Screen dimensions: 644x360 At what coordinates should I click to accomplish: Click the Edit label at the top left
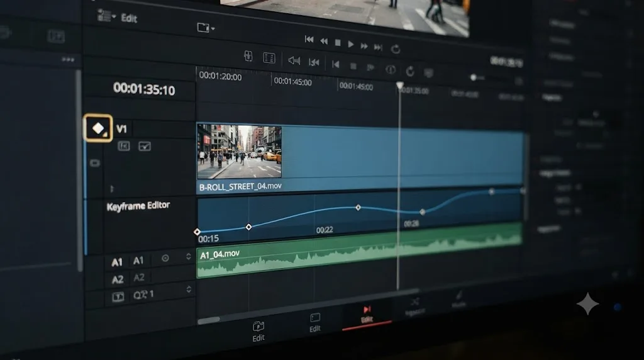(x=129, y=18)
